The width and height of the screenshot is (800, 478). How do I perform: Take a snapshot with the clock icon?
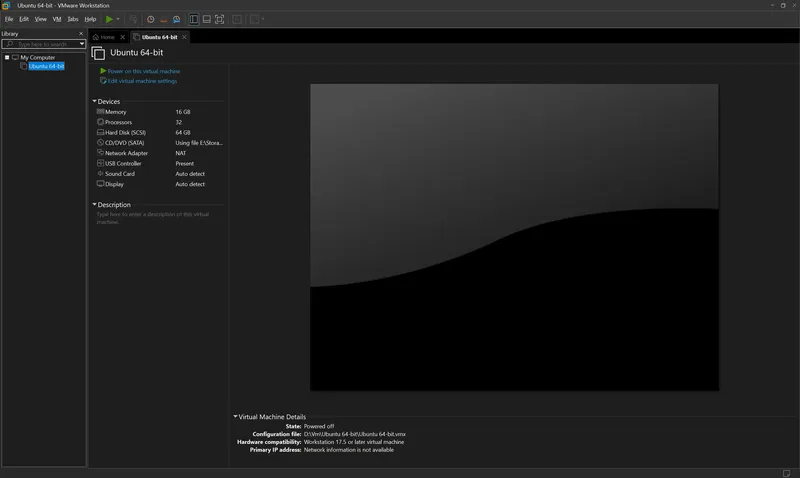[151, 19]
